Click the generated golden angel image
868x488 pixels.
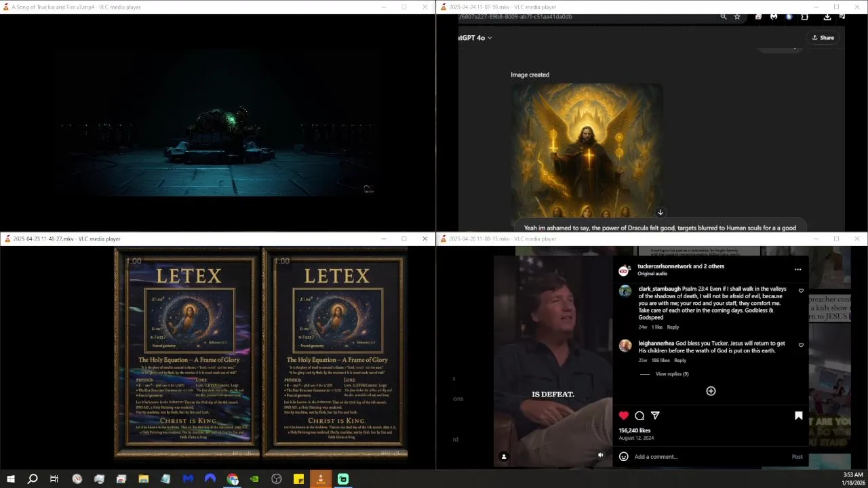tap(588, 150)
